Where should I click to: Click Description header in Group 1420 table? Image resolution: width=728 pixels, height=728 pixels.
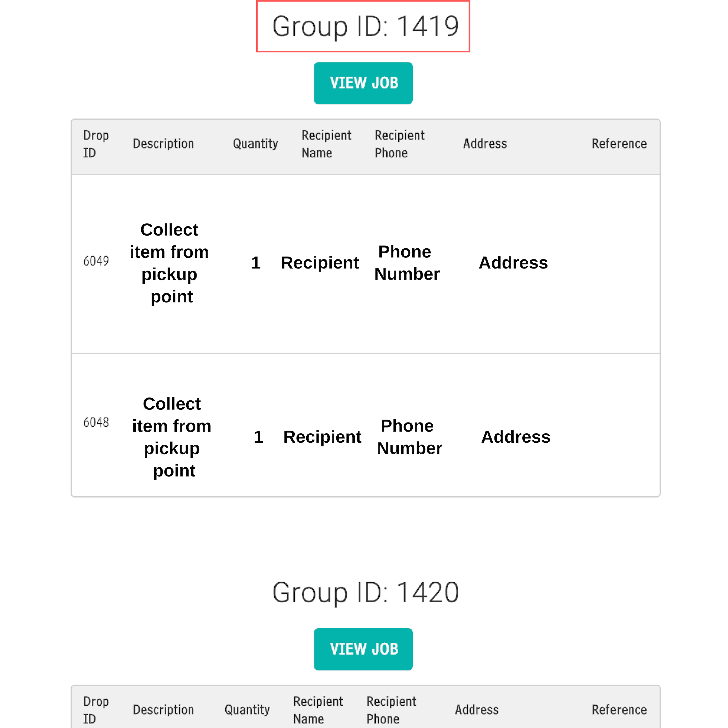(163, 710)
